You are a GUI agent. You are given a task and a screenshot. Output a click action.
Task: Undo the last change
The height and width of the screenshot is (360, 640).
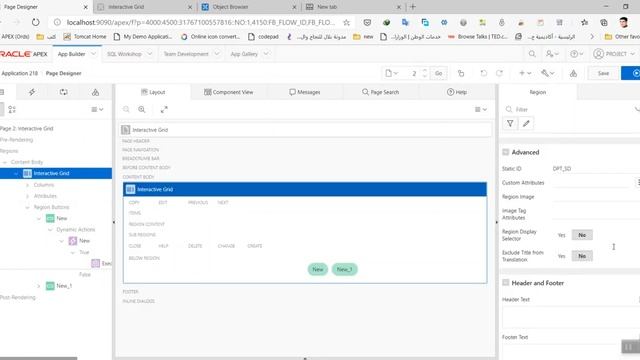click(484, 73)
